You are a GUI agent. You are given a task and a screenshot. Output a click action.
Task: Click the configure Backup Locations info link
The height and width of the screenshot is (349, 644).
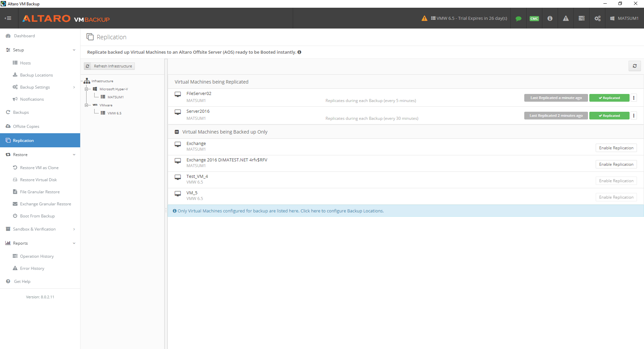pos(342,211)
